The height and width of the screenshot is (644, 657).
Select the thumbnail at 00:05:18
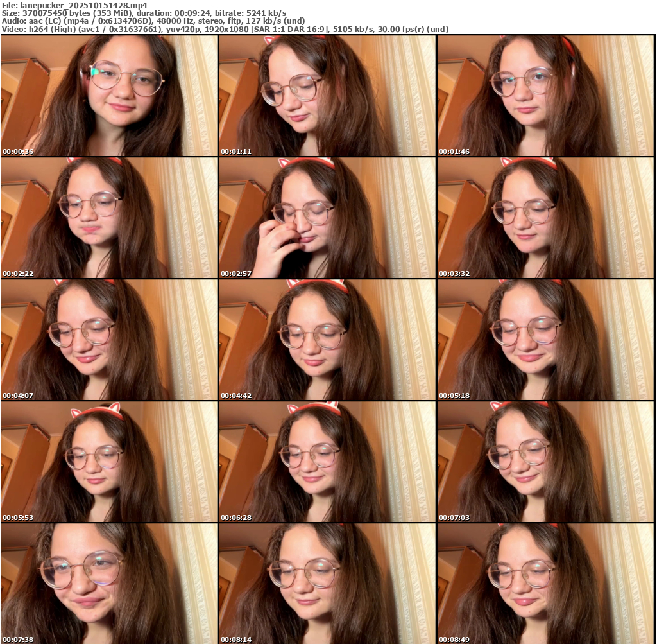(x=545, y=340)
